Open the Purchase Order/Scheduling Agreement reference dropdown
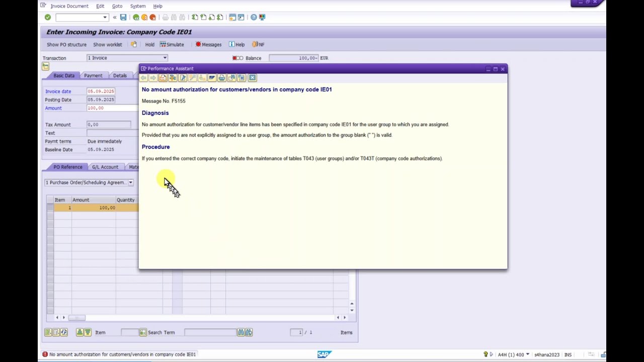Screen dimensions: 644x362 pyautogui.click(x=130, y=183)
